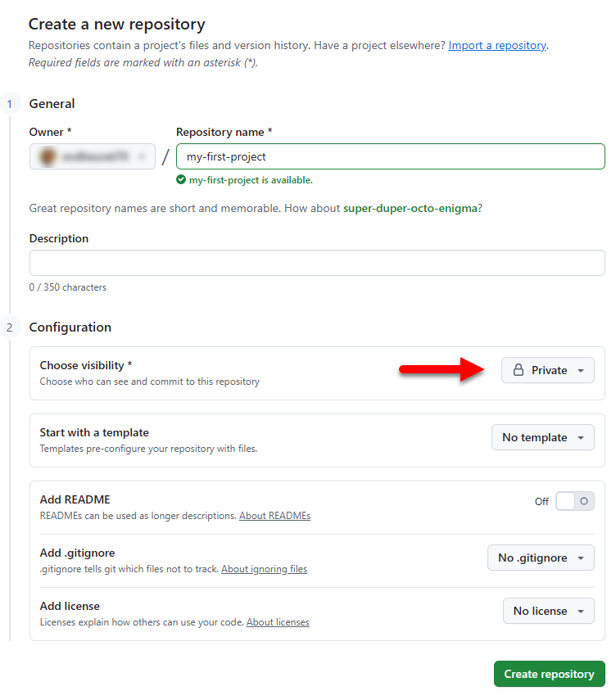This screenshot has width=616, height=691.
Task: Focus the Description text field
Action: pos(317,263)
